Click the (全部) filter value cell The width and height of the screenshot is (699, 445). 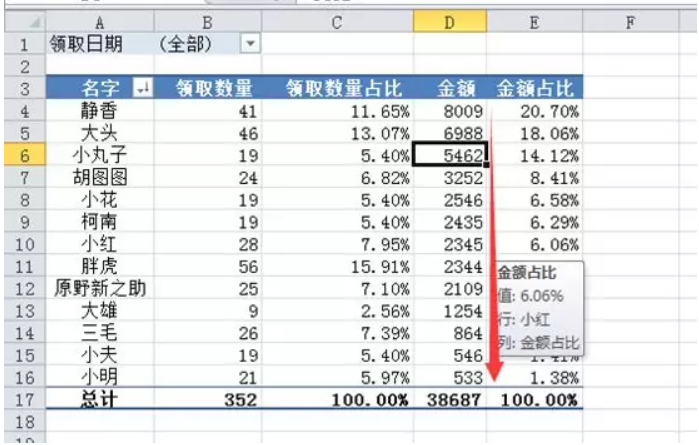(208, 44)
